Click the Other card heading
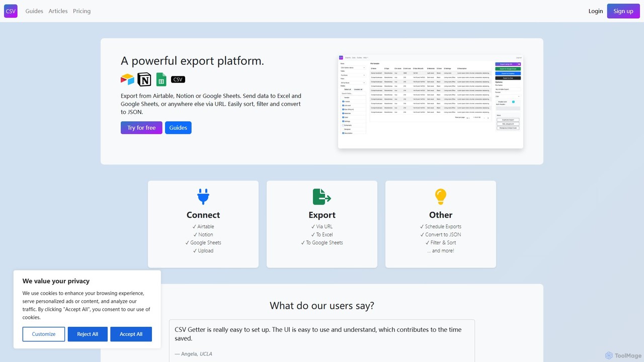The height and width of the screenshot is (362, 644). tap(441, 215)
